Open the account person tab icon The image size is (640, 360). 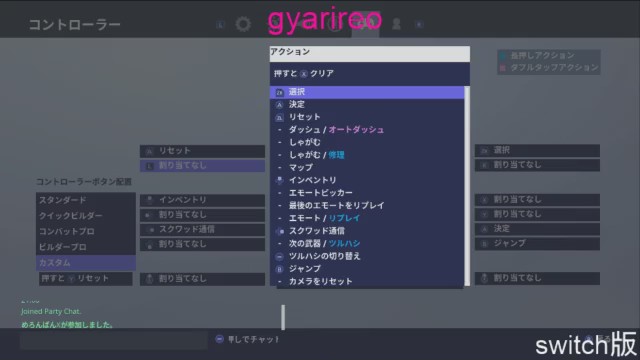(396, 24)
